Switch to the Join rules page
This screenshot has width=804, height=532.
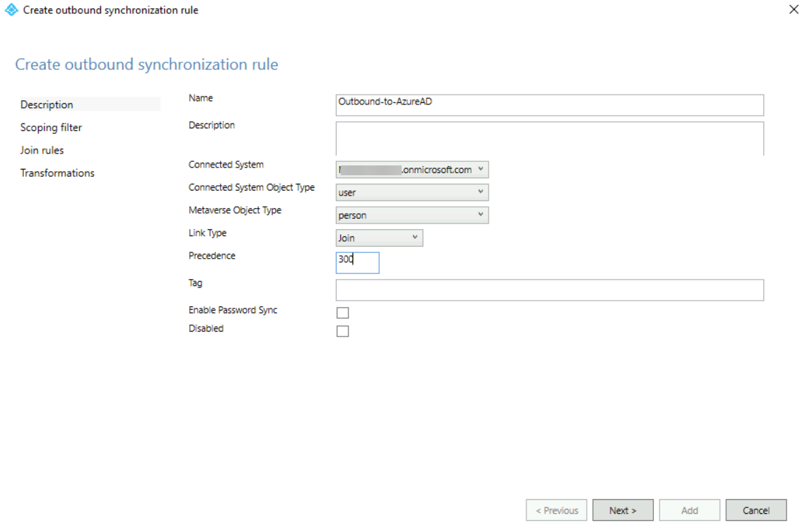click(x=42, y=150)
